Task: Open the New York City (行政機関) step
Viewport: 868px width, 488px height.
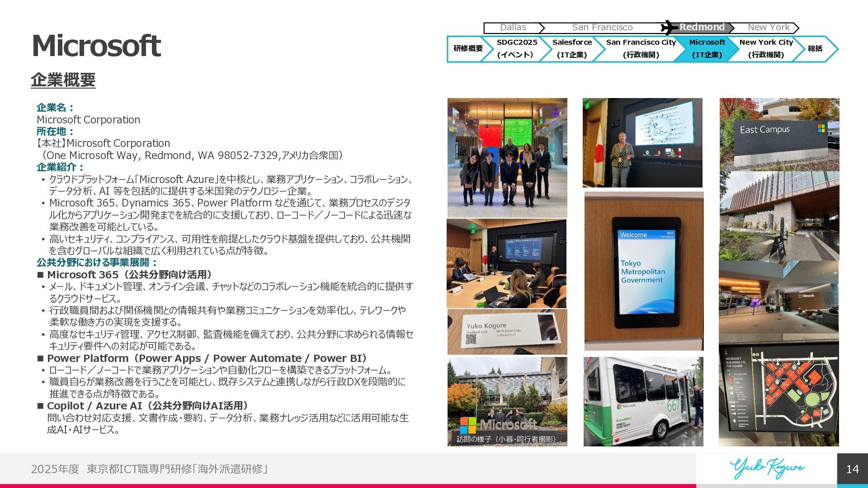Action: [x=766, y=48]
